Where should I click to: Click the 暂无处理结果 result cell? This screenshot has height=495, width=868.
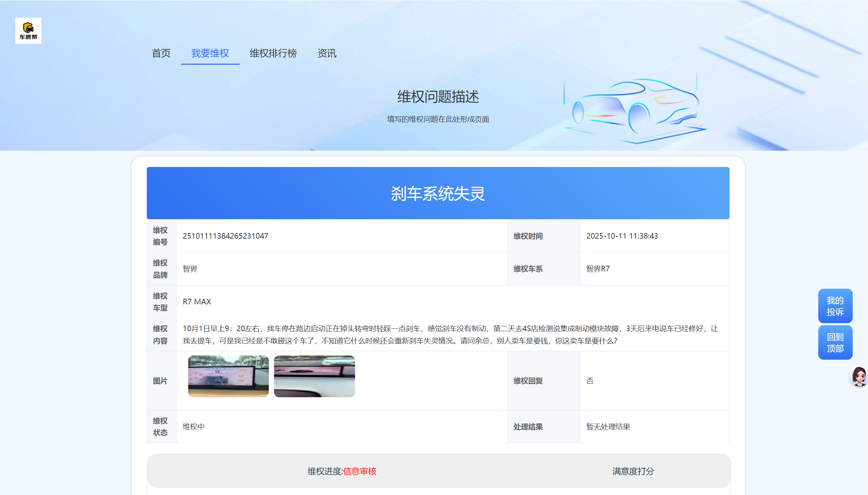(x=608, y=426)
